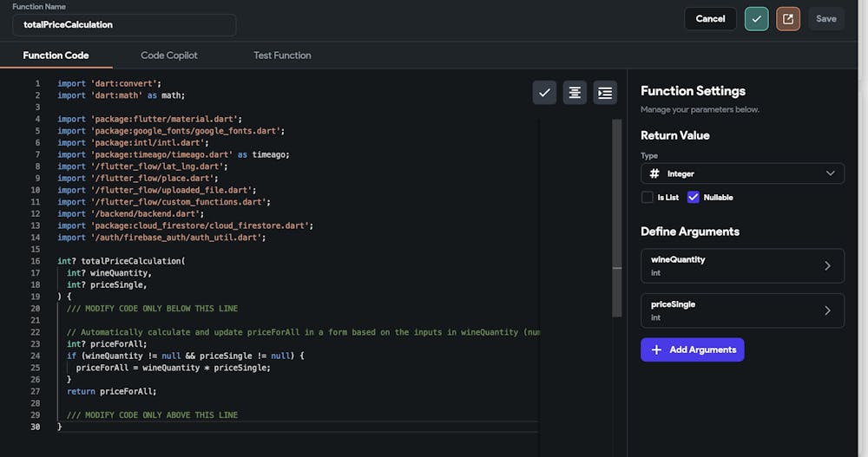
Task: Click the 'MODIFY CODE ONLY ABOVE THIS LINE' comment
Action: (x=152, y=415)
